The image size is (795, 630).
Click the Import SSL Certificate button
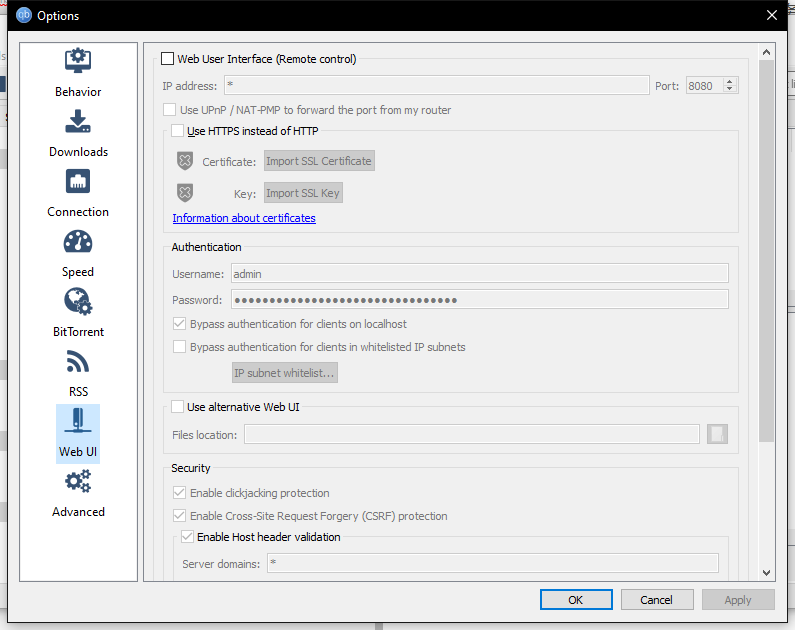coord(319,161)
